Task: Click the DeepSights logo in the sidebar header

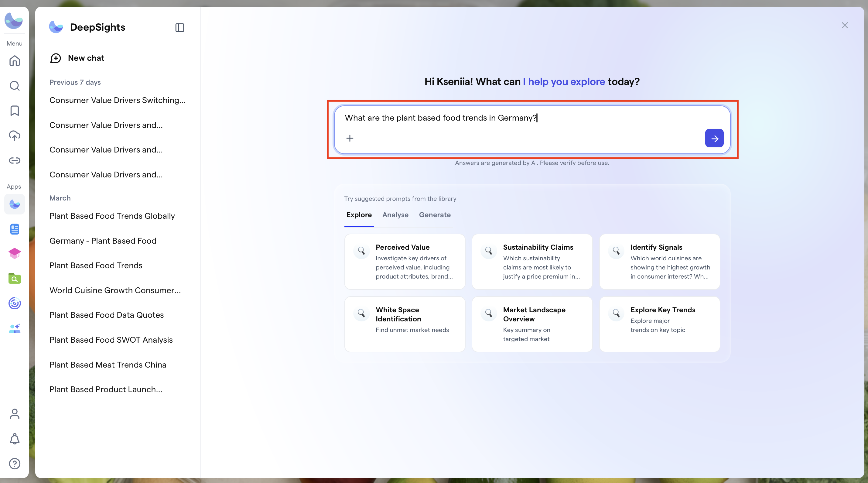Action: [x=56, y=27]
